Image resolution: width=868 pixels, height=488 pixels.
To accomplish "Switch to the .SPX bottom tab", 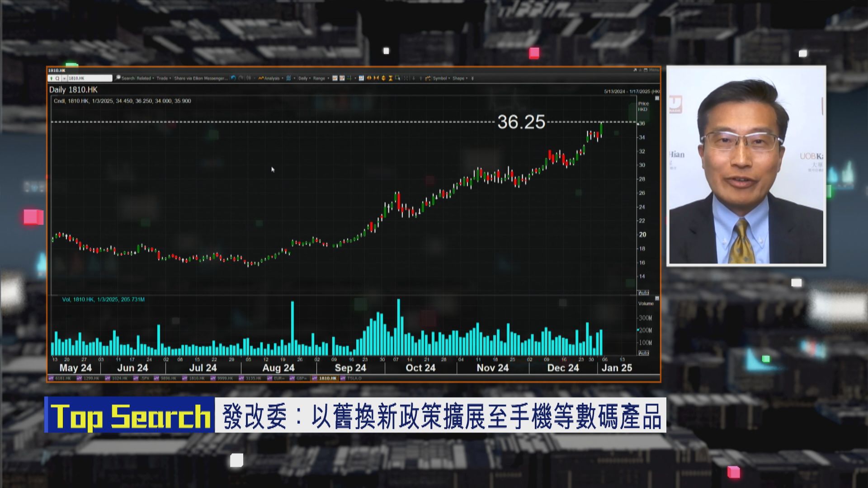I will tap(142, 378).
